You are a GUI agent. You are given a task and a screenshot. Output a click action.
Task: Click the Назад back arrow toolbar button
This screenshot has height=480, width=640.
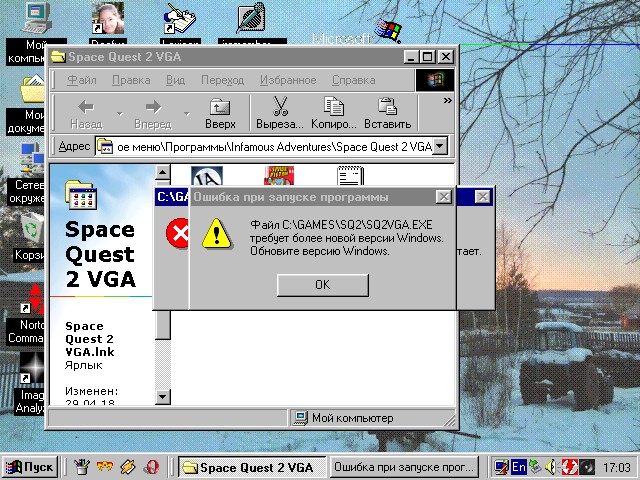click(86, 113)
